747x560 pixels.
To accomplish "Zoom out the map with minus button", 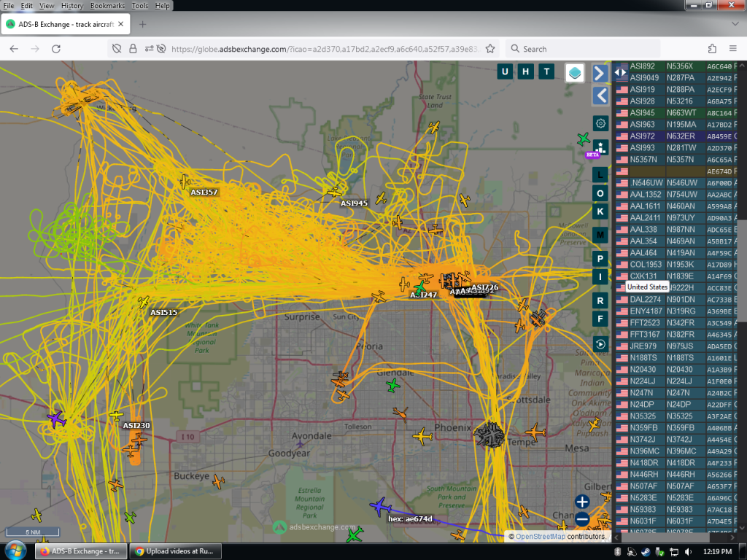I will point(581,519).
